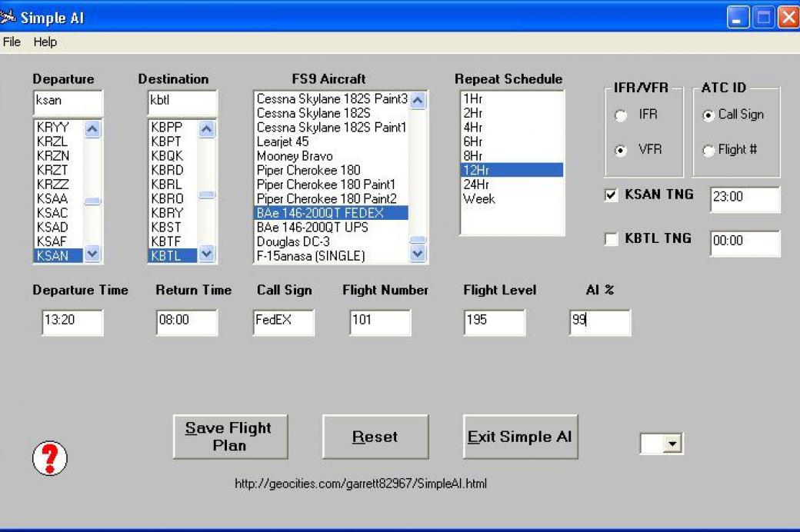Enable the KBTL TNG checkbox
The height and width of the screenshot is (532, 800).
click(x=611, y=239)
